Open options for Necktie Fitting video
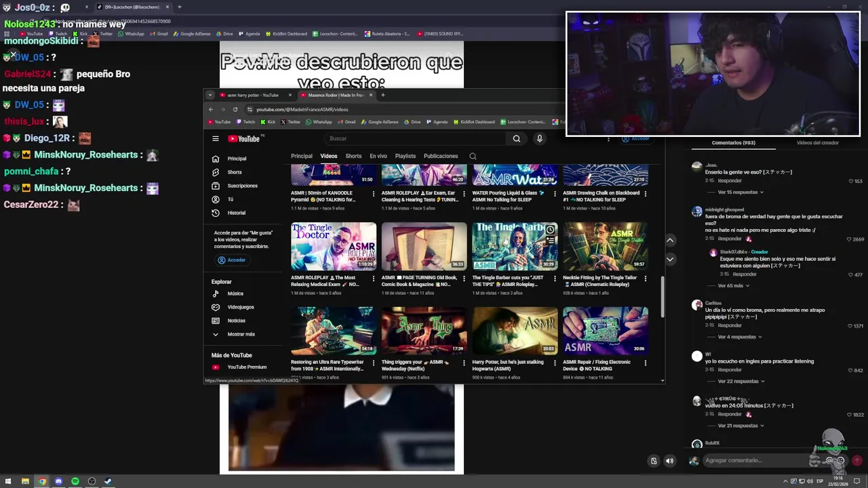Screen dimensions: 868x488 [645, 279]
